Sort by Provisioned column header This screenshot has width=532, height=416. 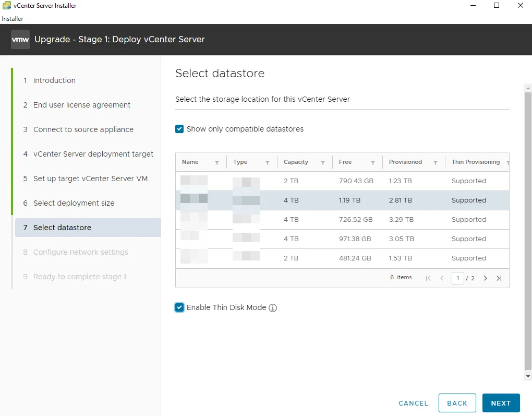click(405, 162)
